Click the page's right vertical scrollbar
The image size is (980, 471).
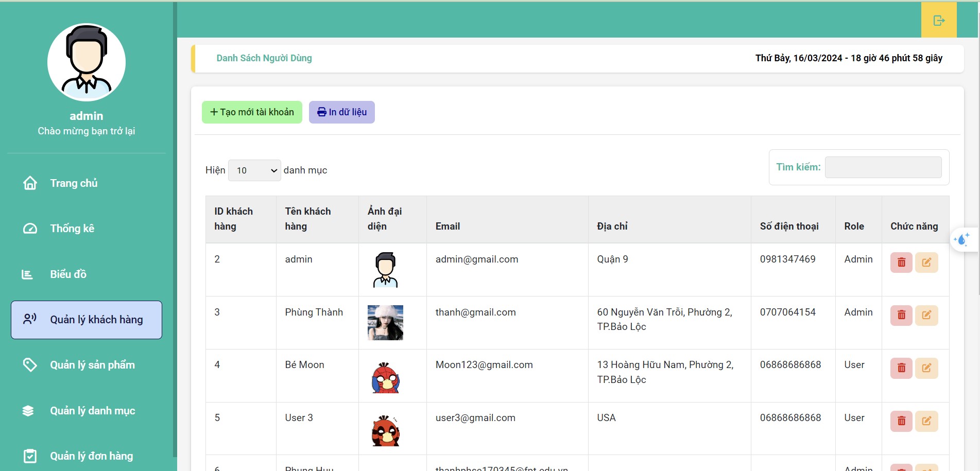pyautogui.click(x=978, y=154)
